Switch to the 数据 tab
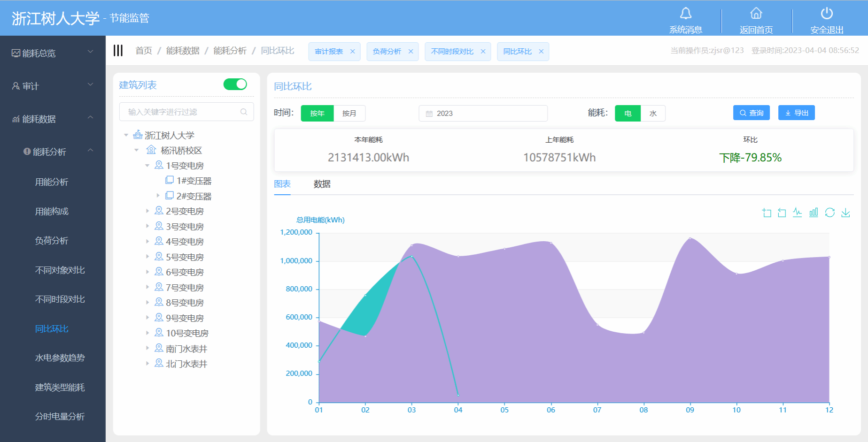The height and width of the screenshot is (442, 868). (322, 184)
